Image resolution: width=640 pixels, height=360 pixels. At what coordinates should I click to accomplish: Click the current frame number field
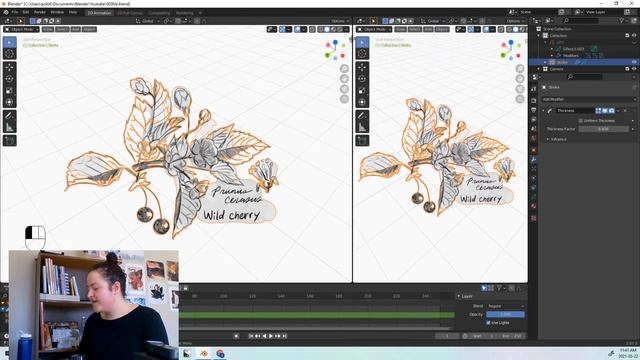(447, 336)
